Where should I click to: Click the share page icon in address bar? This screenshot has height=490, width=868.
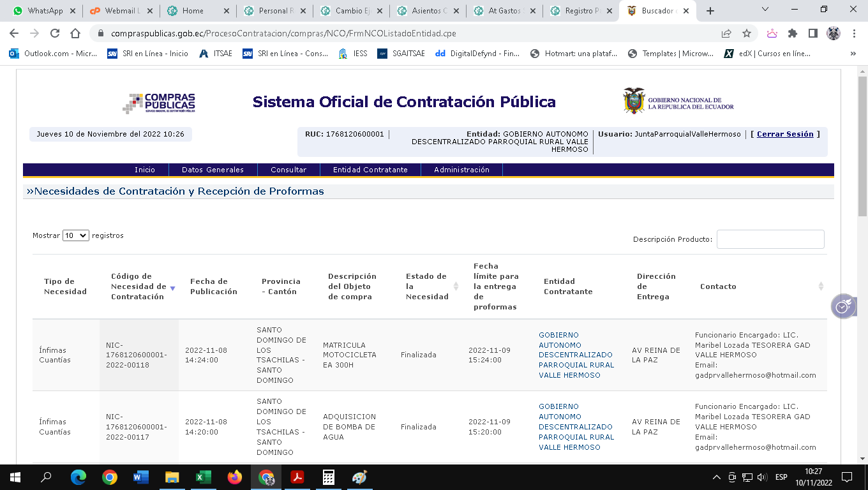coord(726,34)
